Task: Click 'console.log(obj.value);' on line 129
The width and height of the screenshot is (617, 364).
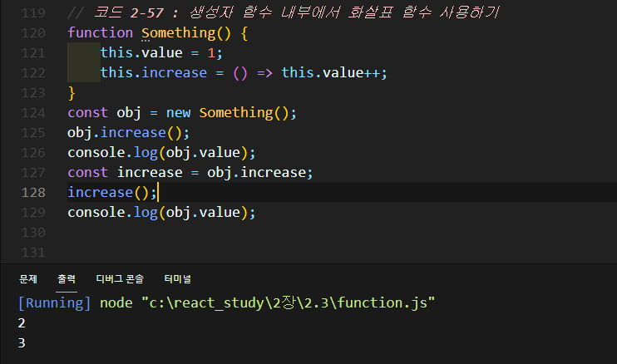Action: 161,213
